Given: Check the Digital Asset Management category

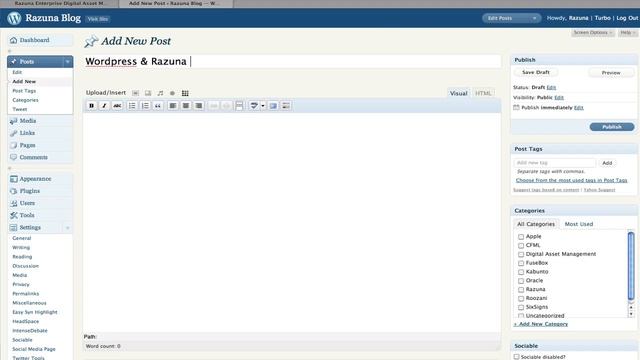Looking at the screenshot, I should tap(521, 254).
